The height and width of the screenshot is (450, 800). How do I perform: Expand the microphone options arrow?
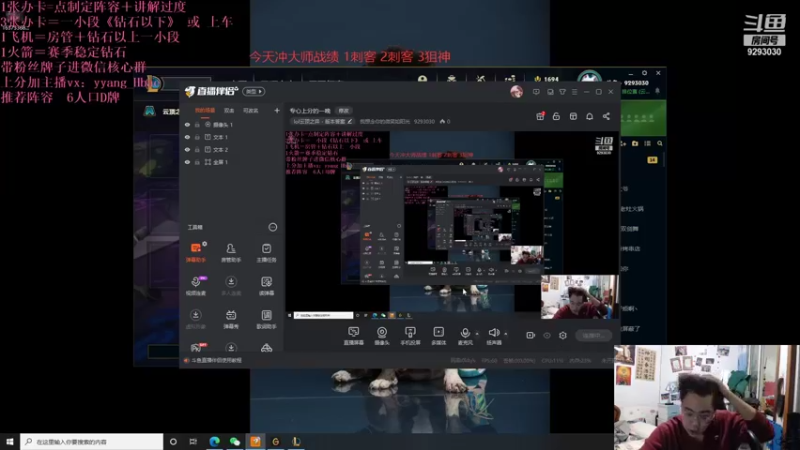(x=477, y=334)
